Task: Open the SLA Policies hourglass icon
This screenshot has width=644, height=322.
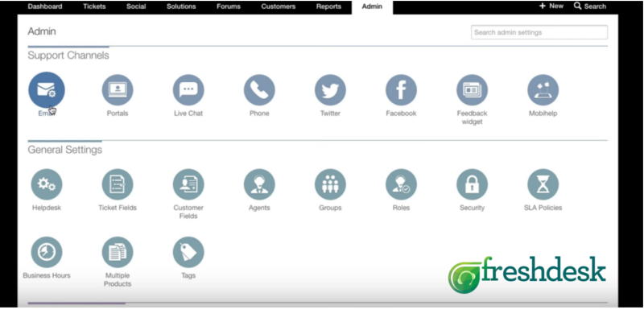Action: click(x=543, y=184)
